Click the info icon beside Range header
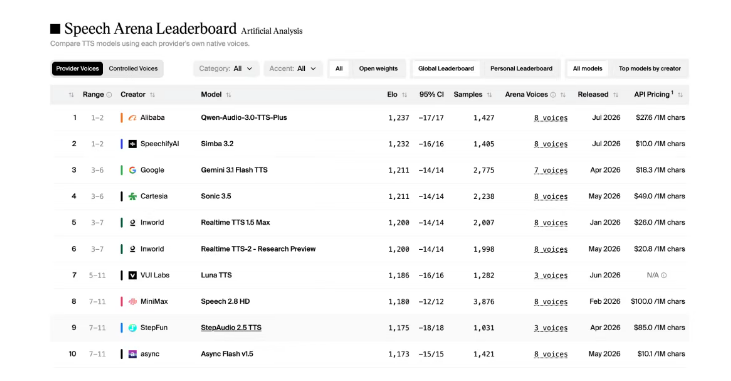 (109, 95)
